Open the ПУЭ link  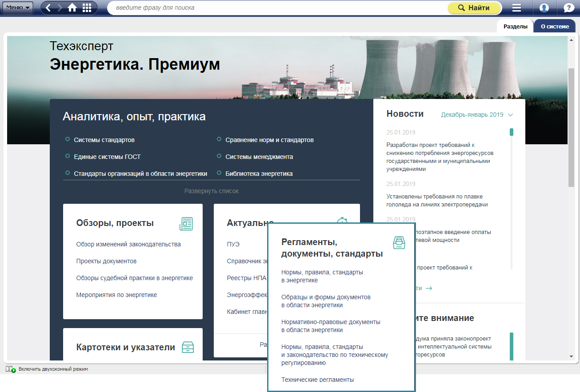point(233,244)
